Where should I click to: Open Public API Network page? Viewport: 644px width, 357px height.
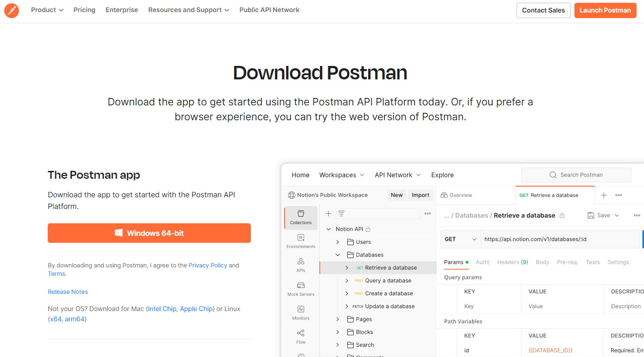pos(269,10)
